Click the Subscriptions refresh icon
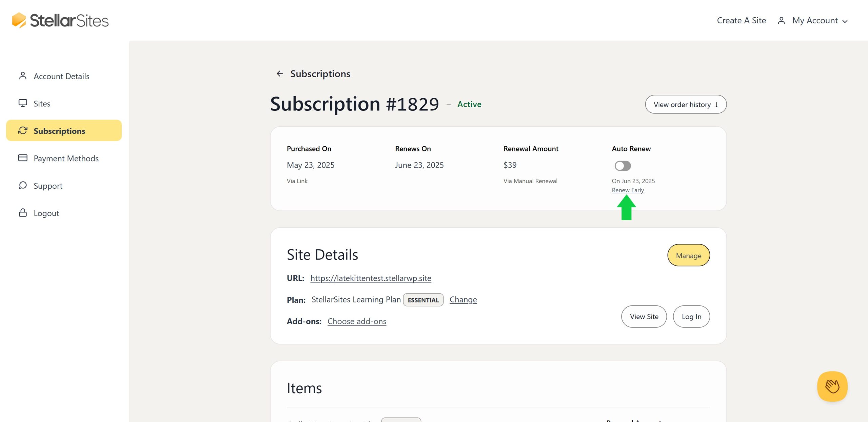The height and width of the screenshot is (422, 868). (23, 131)
